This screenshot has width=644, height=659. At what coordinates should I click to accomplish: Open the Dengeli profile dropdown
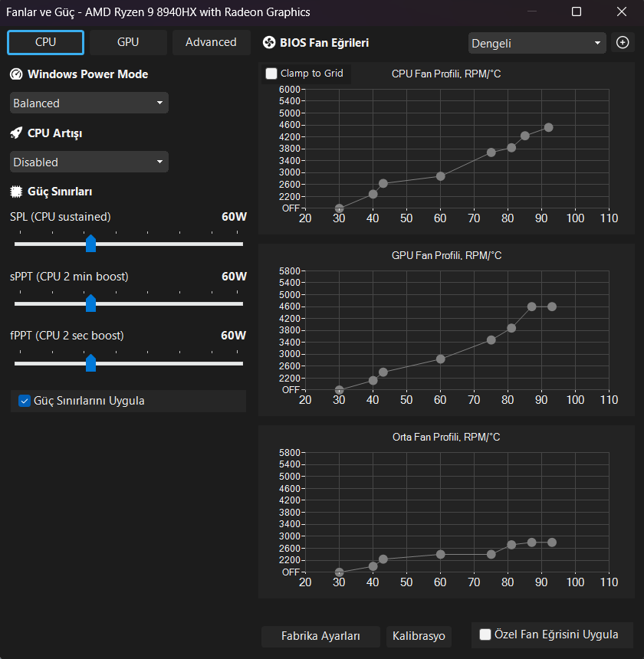pos(537,43)
